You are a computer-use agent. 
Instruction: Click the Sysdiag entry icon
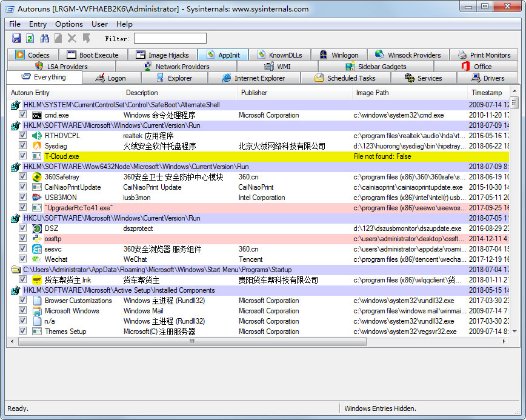[x=37, y=146]
